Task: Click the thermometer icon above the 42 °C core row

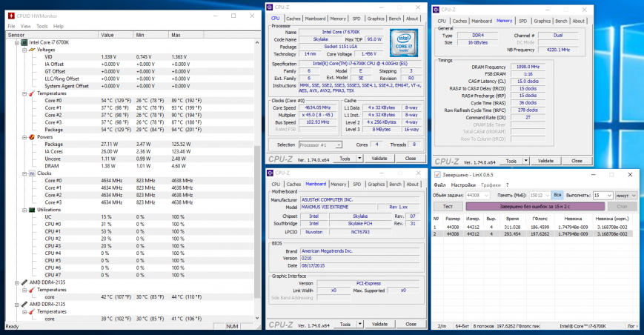Action: tap(32, 290)
